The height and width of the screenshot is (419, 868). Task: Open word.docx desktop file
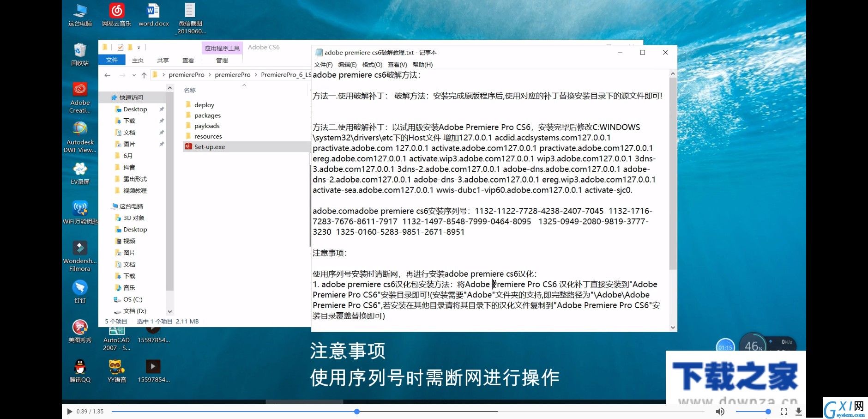point(153,15)
